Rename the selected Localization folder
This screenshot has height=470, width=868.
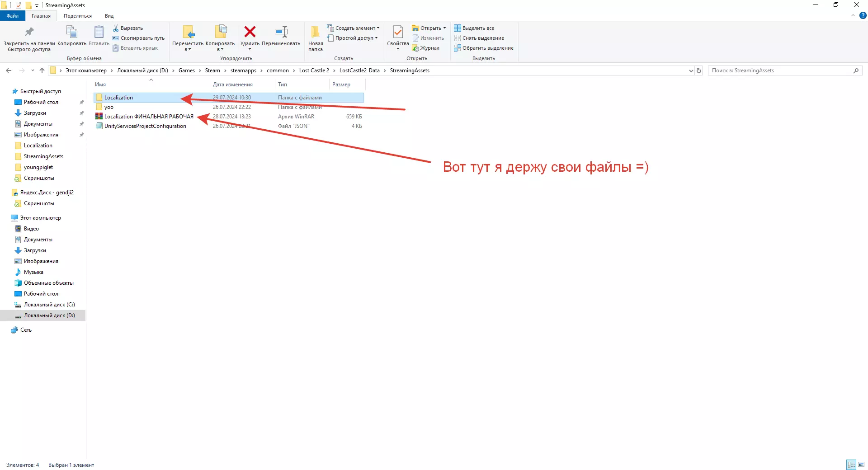point(281,36)
